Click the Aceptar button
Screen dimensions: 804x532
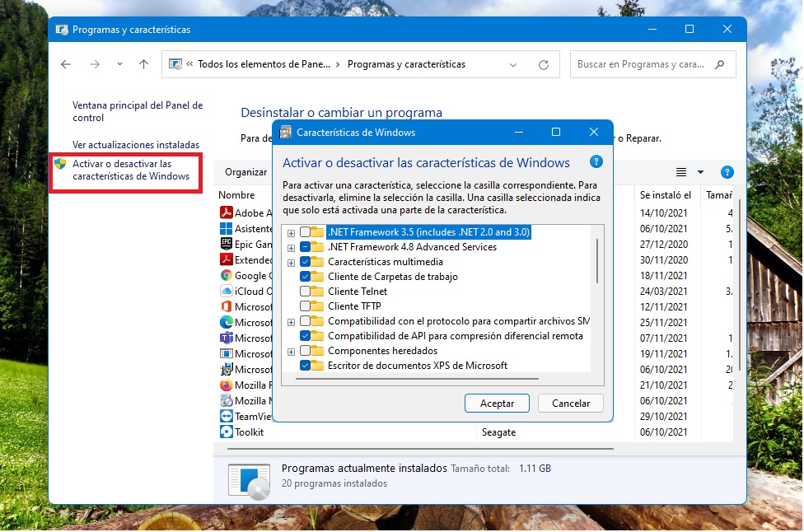tap(497, 403)
